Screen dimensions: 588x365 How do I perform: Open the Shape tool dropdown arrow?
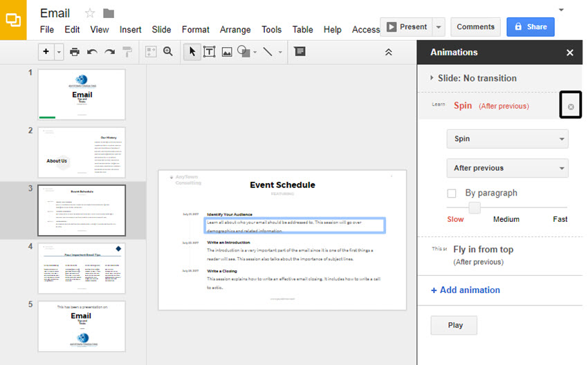[255, 52]
